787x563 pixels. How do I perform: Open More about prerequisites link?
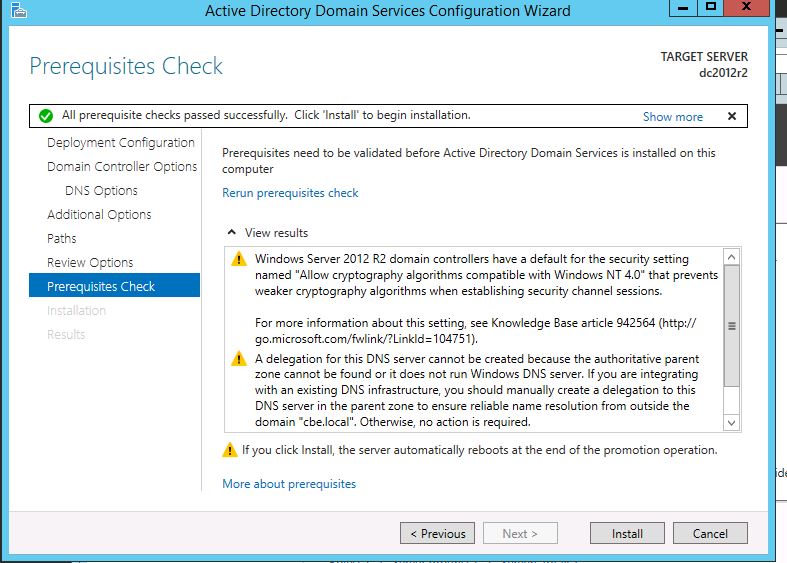pyautogui.click(x=289, y=484)
